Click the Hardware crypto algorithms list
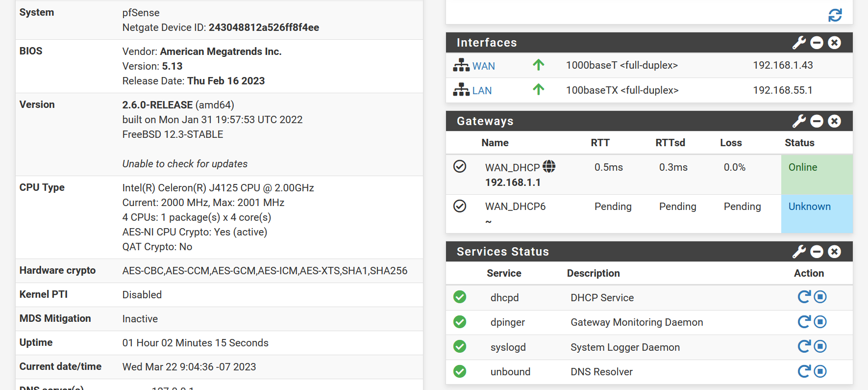This screenshot has height=390, width=868. pos(265,271)
